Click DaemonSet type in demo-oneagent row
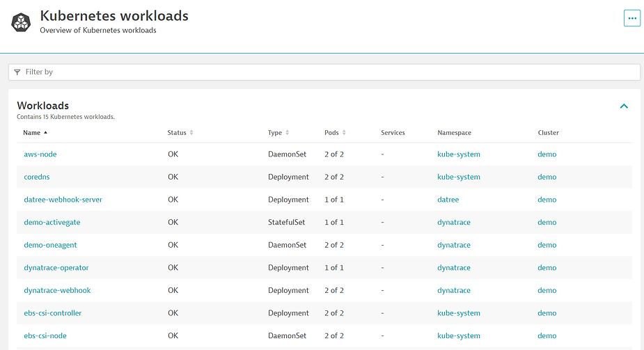This screenshot has width=644, height=350. pos(287,245)
